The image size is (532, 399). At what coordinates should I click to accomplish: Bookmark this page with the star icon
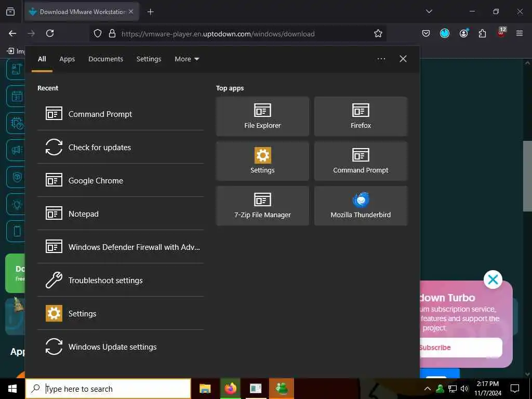click(x=378, y=33)
